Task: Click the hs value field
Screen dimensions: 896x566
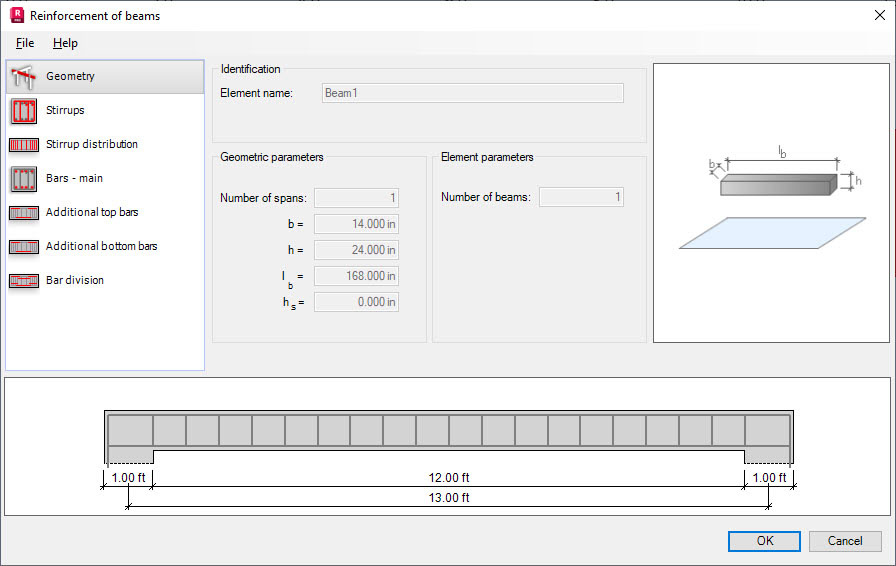Action: coord(356,302)
